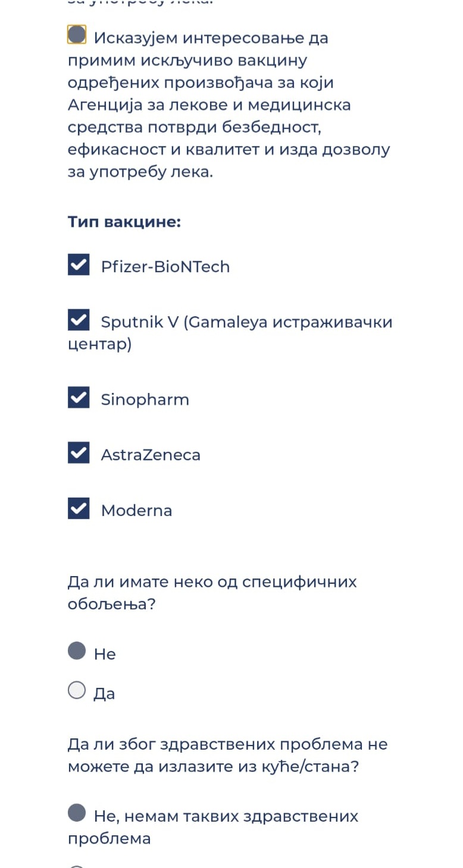The image size is (463, 868).
Task: Select the 'Да' radio button
Action: (77, 690)
